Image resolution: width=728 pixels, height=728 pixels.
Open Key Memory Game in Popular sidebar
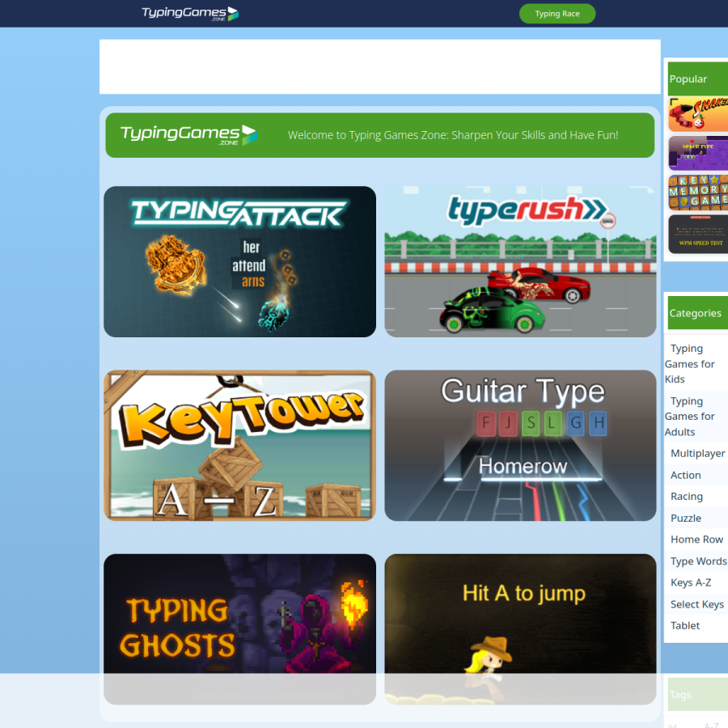[x=698, y=193]
